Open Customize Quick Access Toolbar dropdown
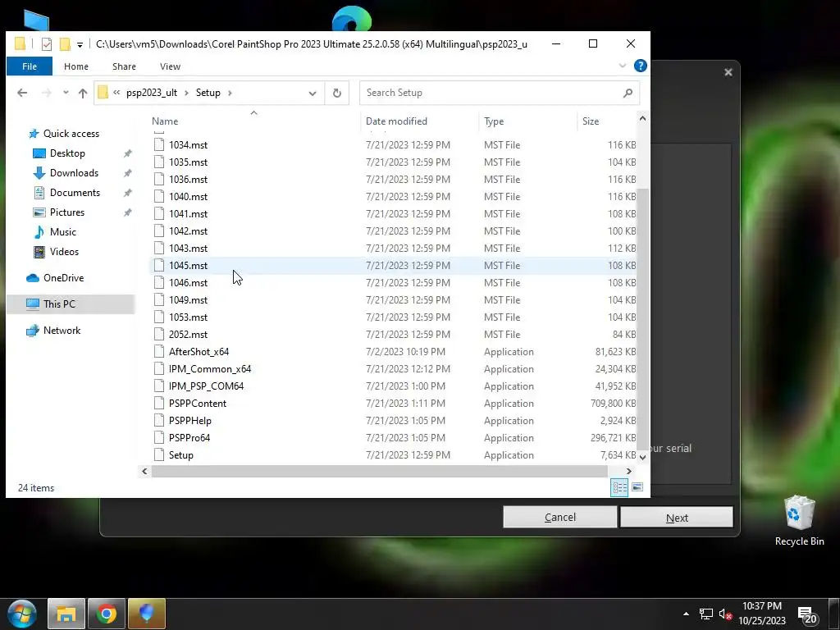 click(x=80, y=44)
